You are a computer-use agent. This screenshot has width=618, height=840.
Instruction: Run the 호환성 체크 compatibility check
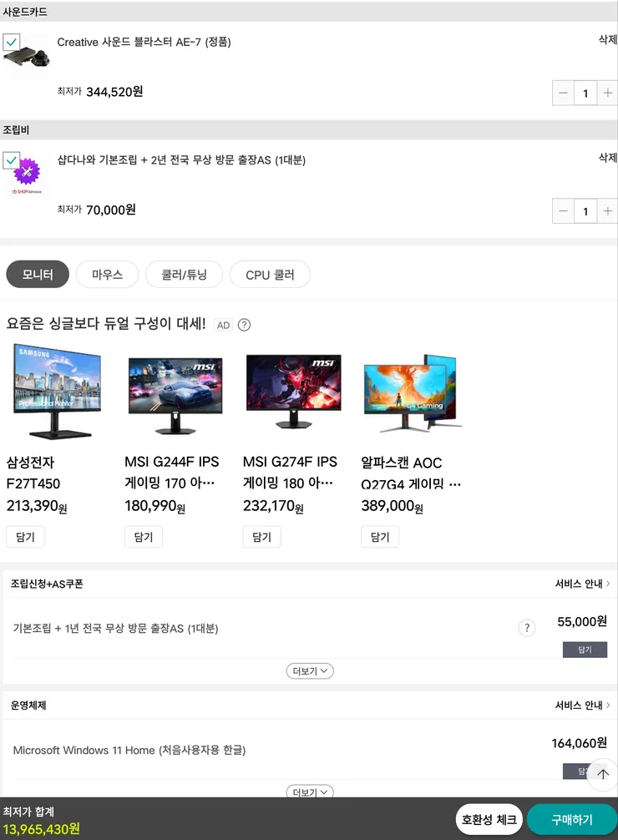489,819
